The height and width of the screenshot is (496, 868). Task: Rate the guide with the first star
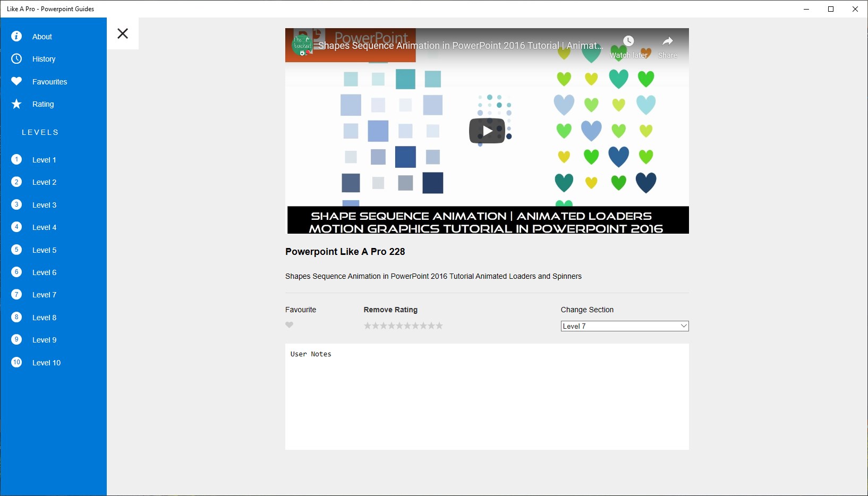tap(368, 326)
